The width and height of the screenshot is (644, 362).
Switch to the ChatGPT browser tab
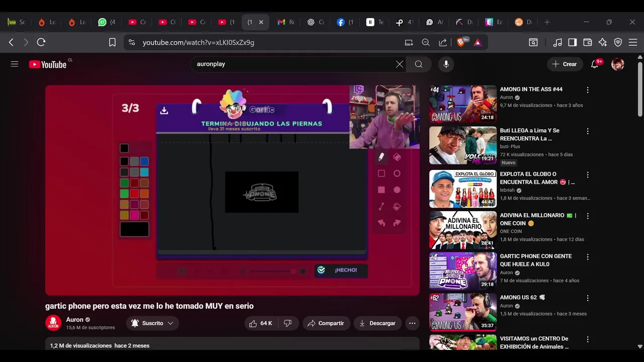click(315, 22)
